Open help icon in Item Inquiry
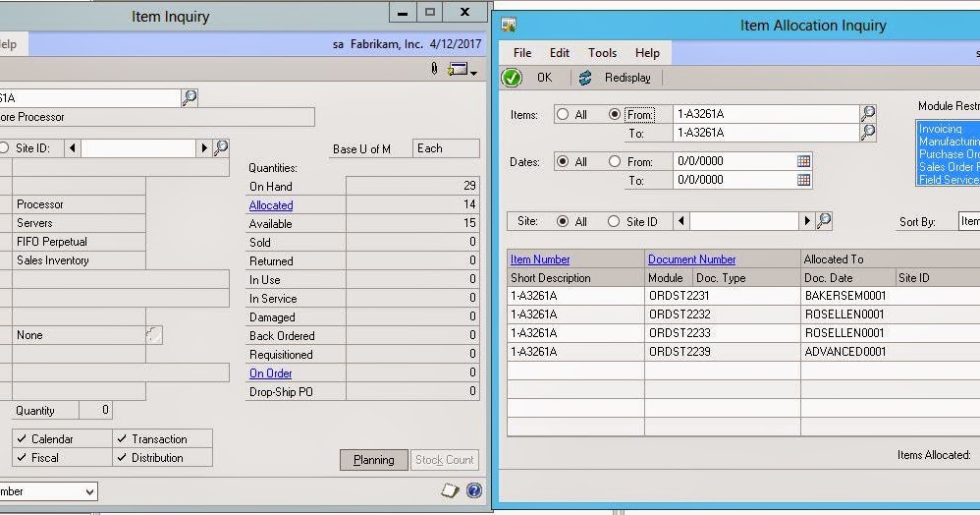This screenshot has height=515, width=980. pos(473,490)
